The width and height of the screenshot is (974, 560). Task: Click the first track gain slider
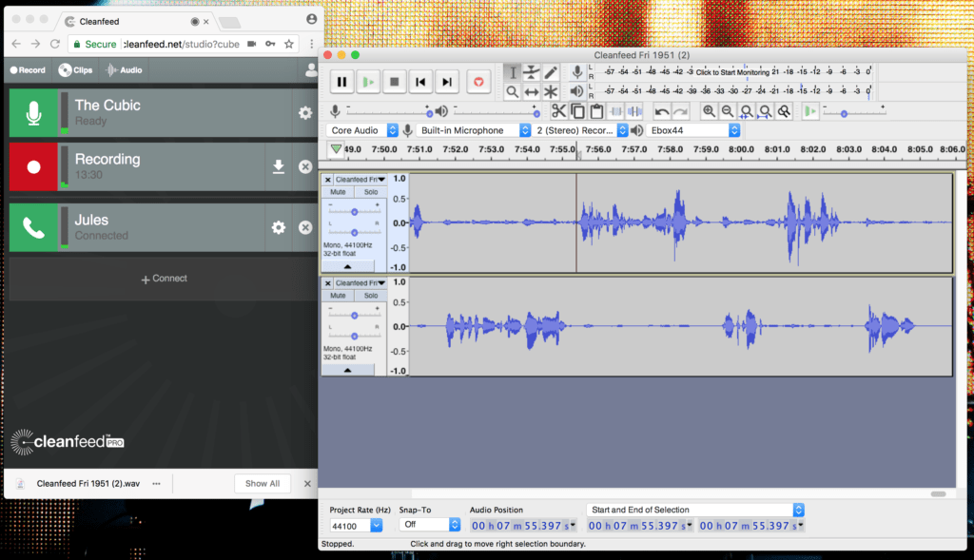click(354, 212)
